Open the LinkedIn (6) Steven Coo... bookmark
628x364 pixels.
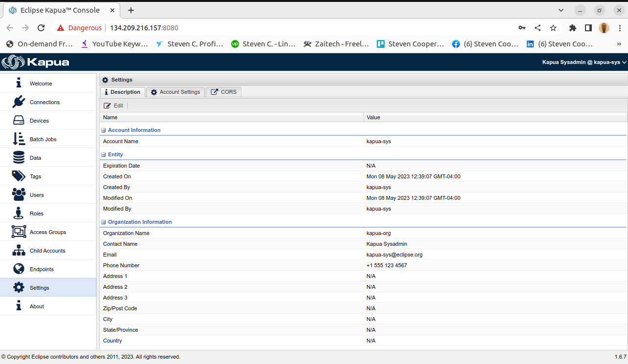click(x=560, y=44)
